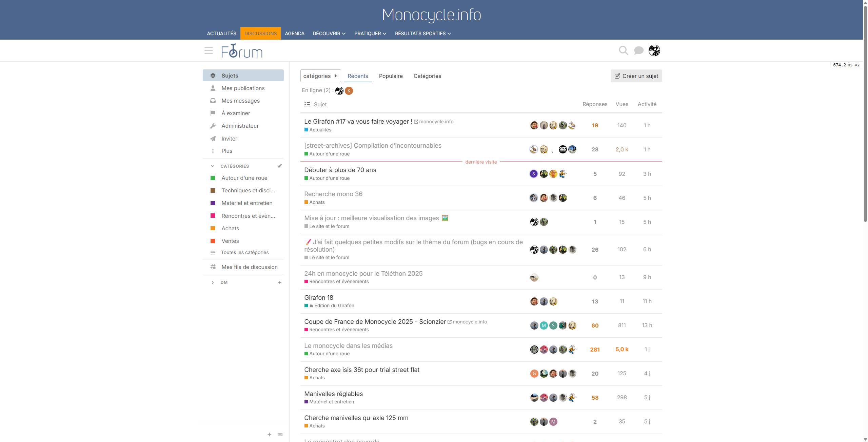Click the Inviter paper plane item
868x442 pixels.
point(229,139)
